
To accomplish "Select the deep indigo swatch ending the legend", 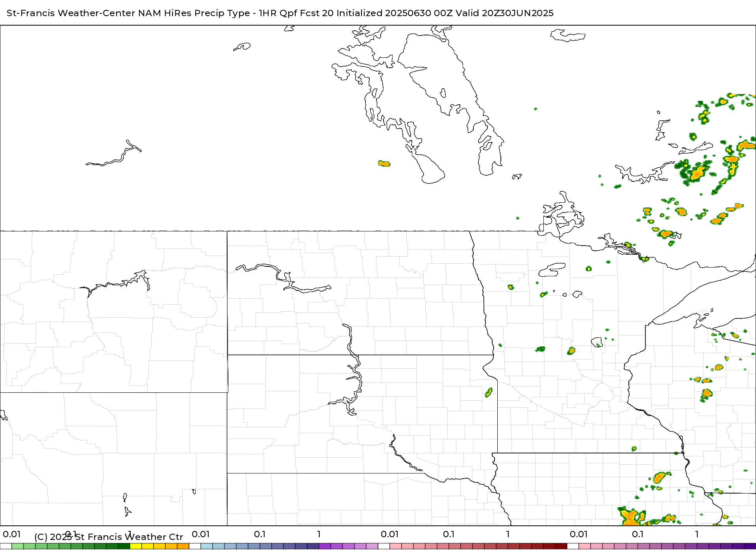I will tap(750, 546).
